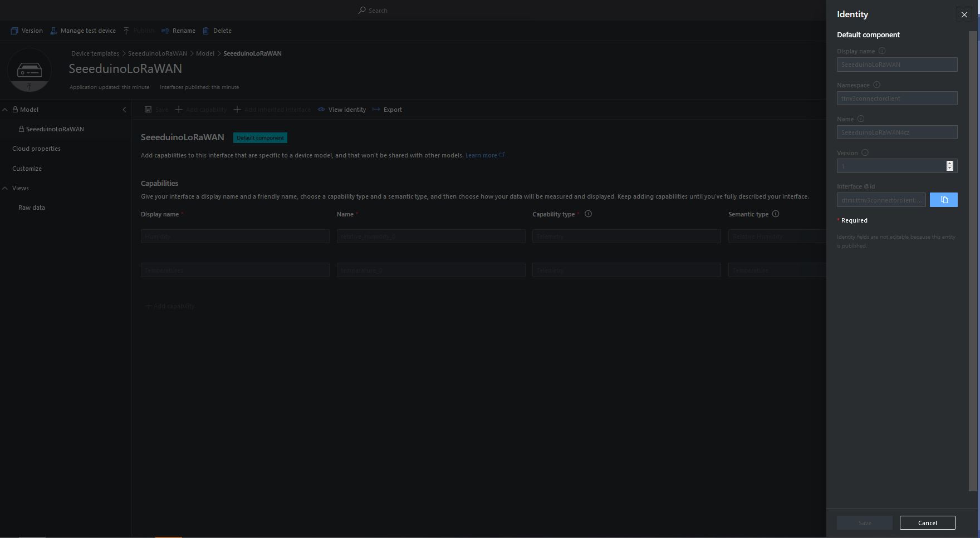Click the Display name info icon
980x538 pixels.
(x=882, y=51)
